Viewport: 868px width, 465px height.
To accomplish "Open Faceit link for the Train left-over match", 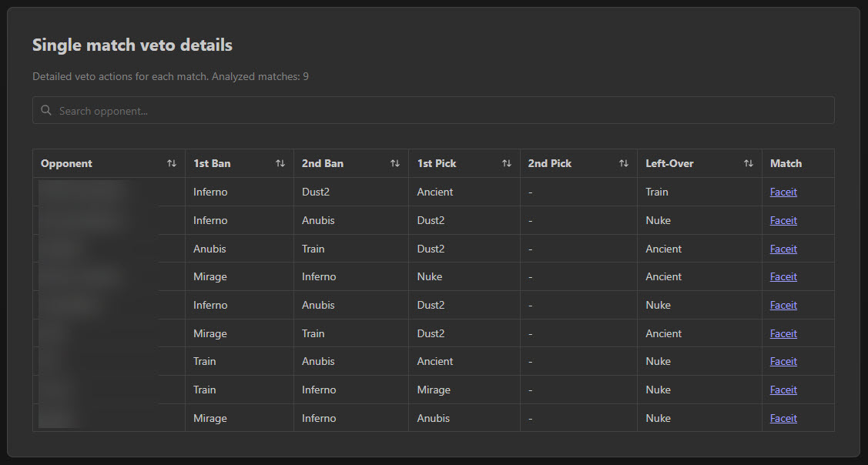I will (x=783, y=192).
